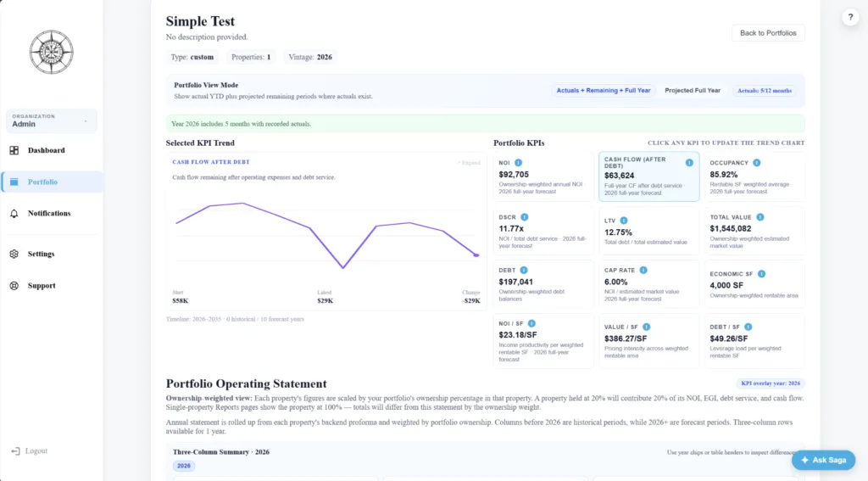Click the Start $58K chart value
The width and height of the screenshot is (868, 481).
point(180,301)
